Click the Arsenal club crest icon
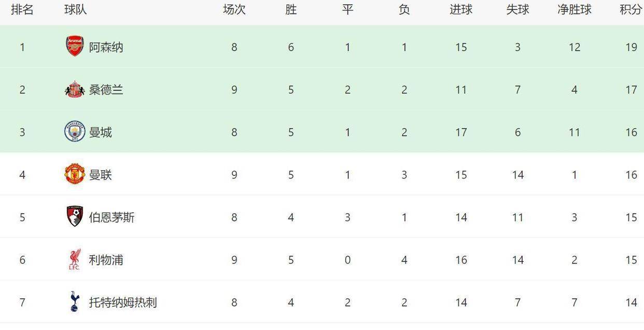Screen dimensions: 644x330 click(75, 47)
